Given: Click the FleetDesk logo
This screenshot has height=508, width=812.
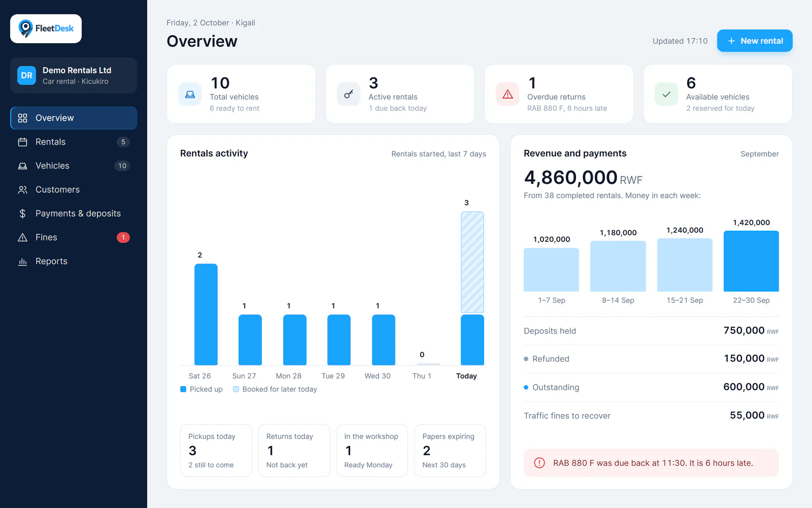Looking at the screenshot, I should [46, 28].
